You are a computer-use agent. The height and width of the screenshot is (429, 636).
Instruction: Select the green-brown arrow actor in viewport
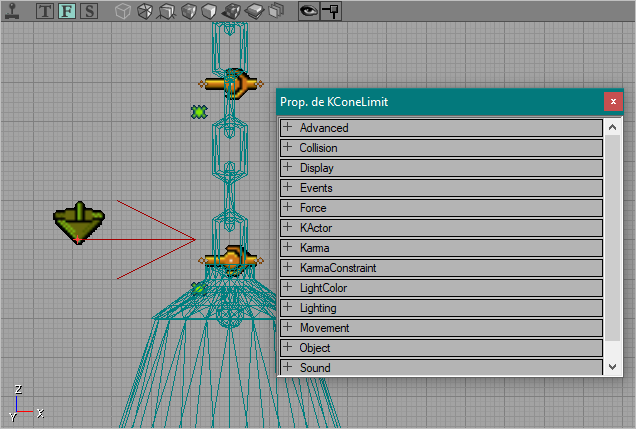click(79, 222)
